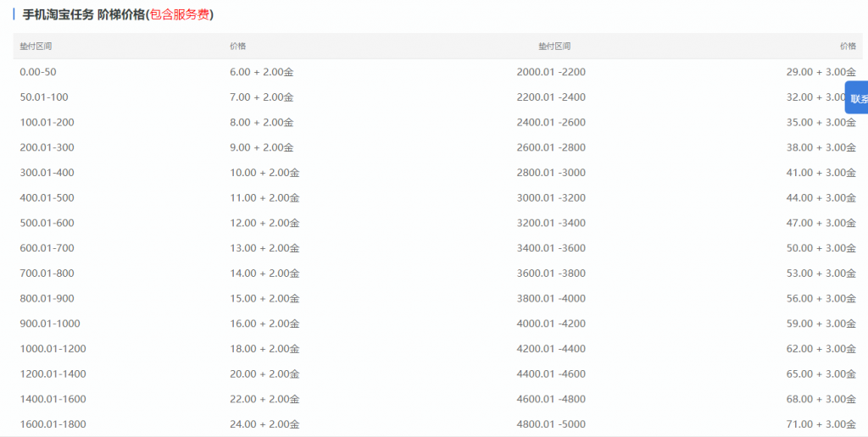The image size is (868, 437).
Task: Select the 0.00-50 range cell
Action: 38,72
